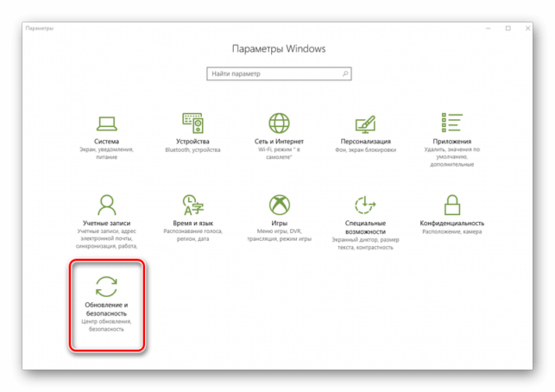The image size is (555, 392).
Task: Open the Игры Xbox icon
Action: point(280,205)
